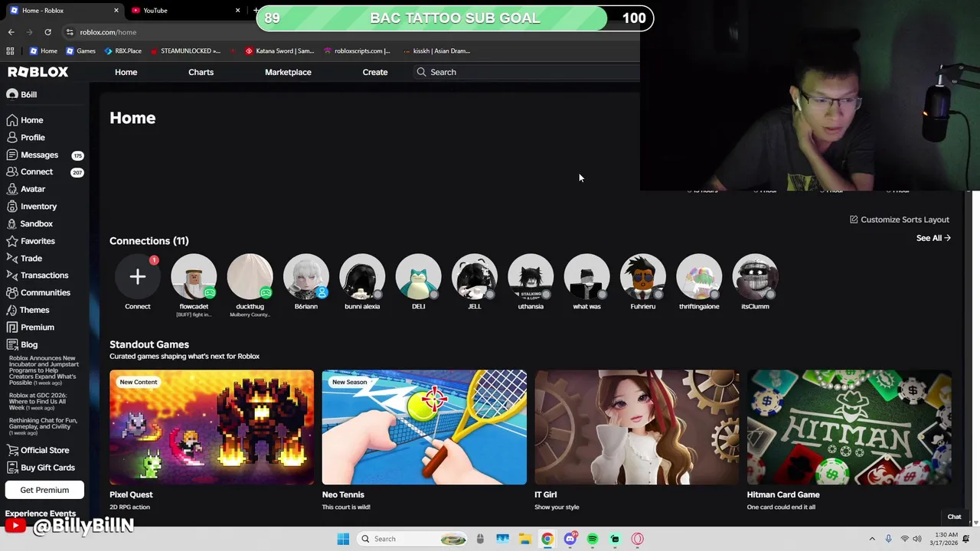Open the Pixel Quest game thumbnail
Image resolution: width=980 pixels, height=551 pixels.
(x=211, y=427)
